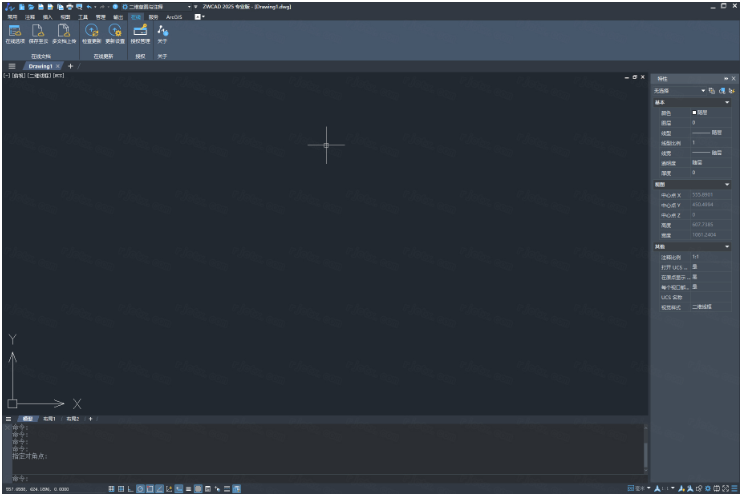Viewport: 742px width, 496px height.
Task: Click the ZWCAD application logo icon
Action: pyautogui.click(x=9, y=6)
